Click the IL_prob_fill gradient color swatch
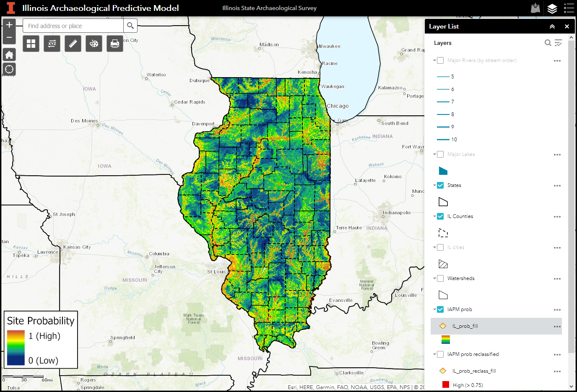The height and width of the screenshot is (392, 577). (x=446, y=340)
